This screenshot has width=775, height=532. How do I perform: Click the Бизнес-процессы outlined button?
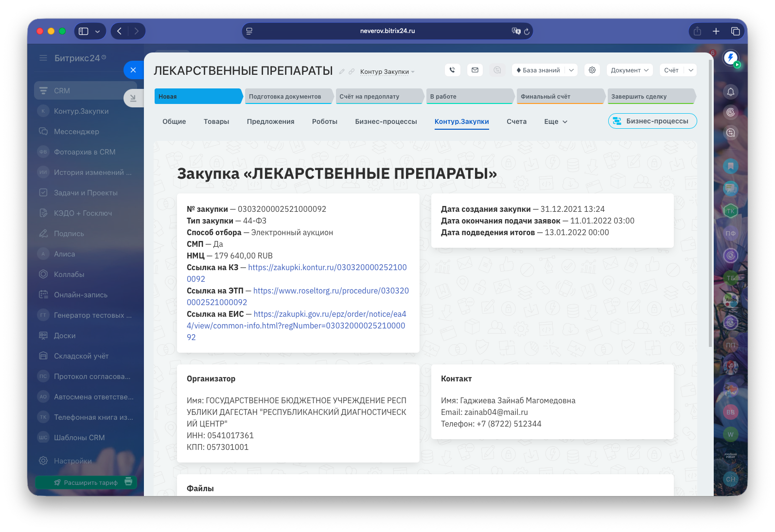(652, 121)
